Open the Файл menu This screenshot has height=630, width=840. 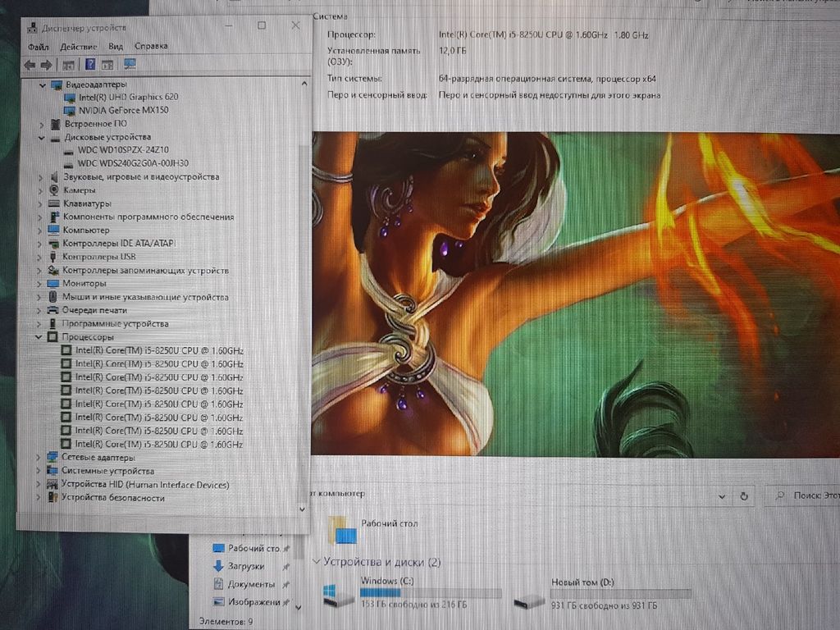(38, 47)
